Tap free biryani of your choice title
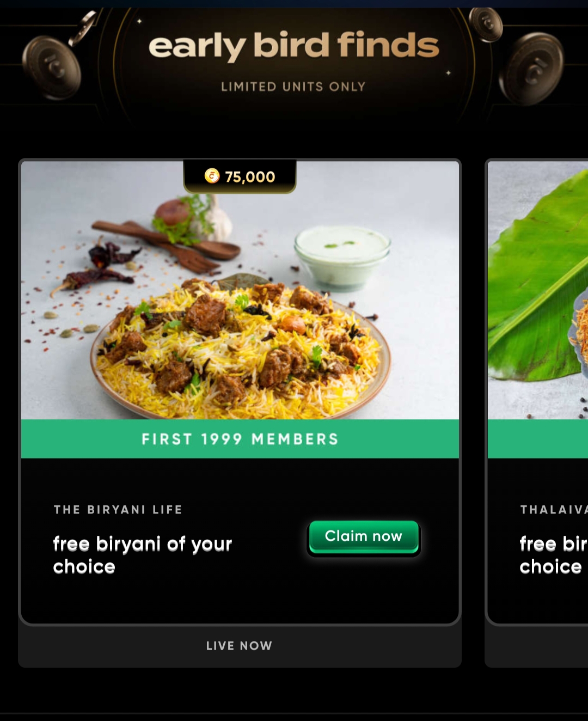 (x=143, y=555)
